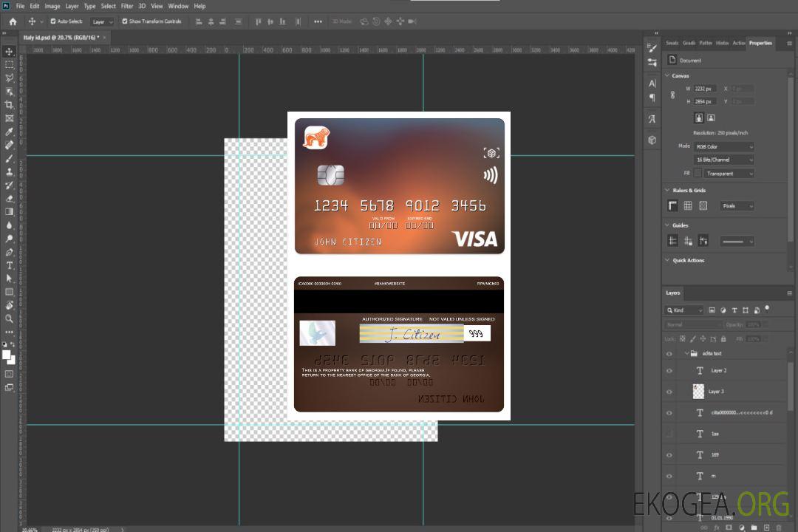The width and height of the screenshot is (798, 532).
Task: Toggle the grid icon in Rulers & Grids
Action: 688,205
